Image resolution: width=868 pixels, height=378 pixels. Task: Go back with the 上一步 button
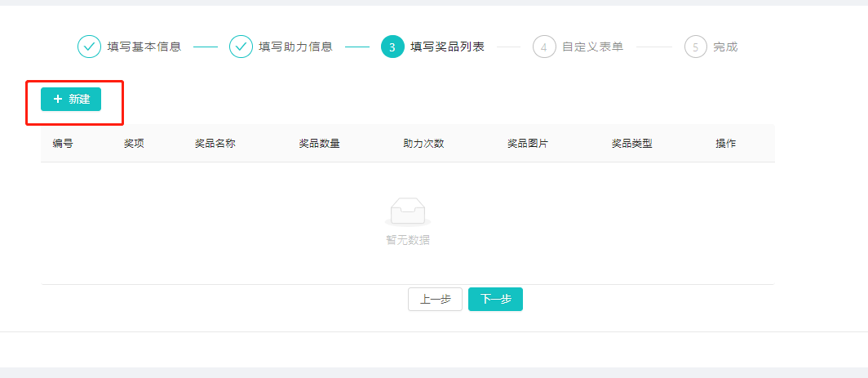pos(435,300)
